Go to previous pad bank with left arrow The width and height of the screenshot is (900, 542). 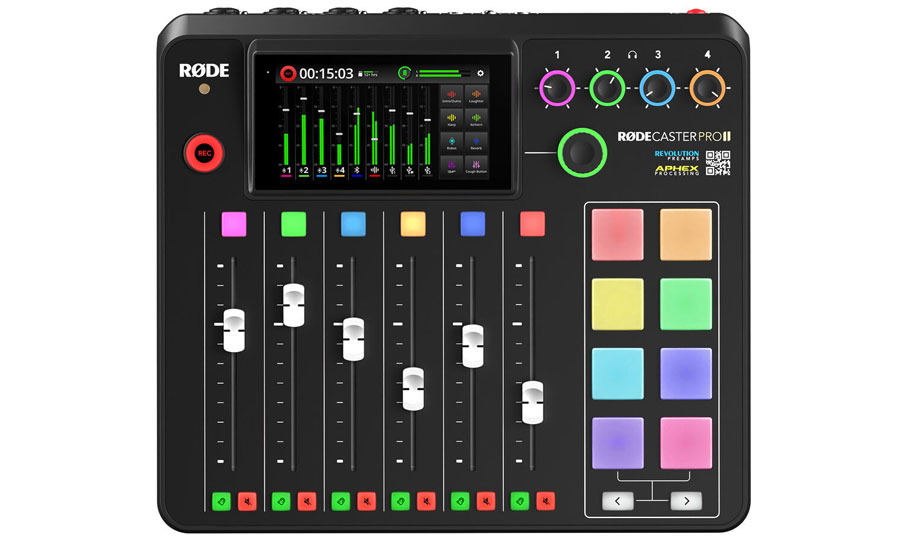(618, 501)
